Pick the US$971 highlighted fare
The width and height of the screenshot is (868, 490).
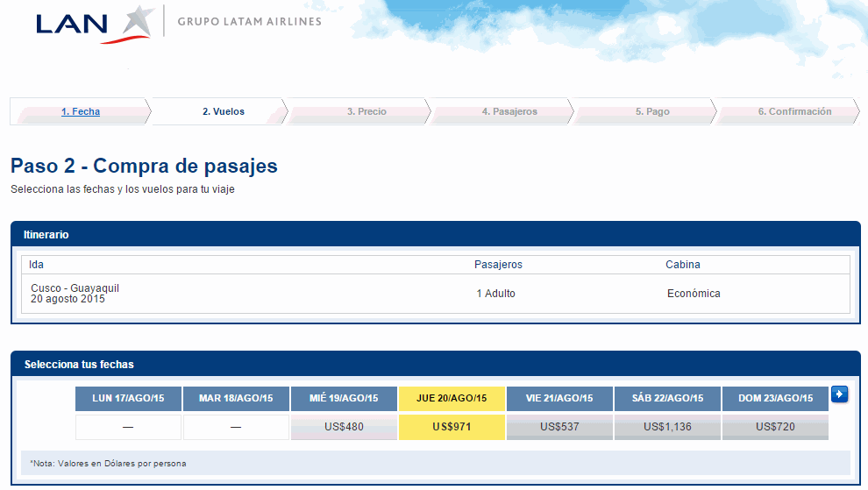coord(452,428)
